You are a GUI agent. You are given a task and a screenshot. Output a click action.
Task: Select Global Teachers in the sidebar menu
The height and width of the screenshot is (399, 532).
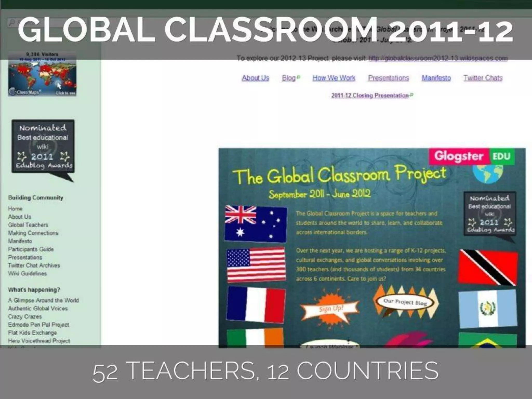pos(28,225)
